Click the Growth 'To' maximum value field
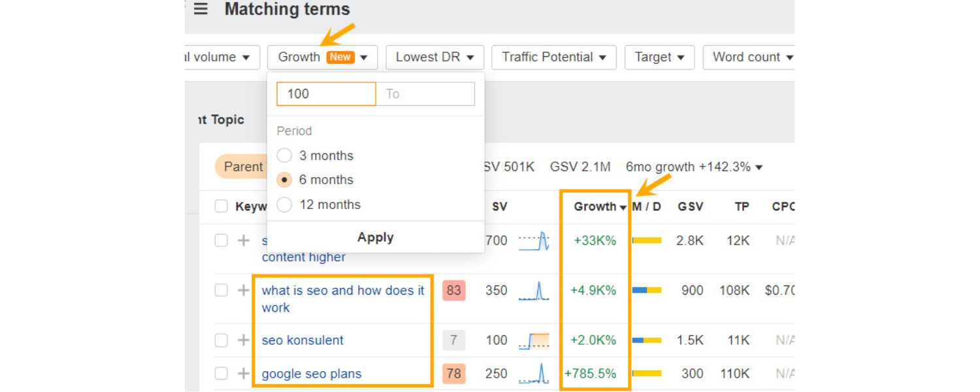Image resolution: width=980 pixels, height=392 pixels. [425, 93]
